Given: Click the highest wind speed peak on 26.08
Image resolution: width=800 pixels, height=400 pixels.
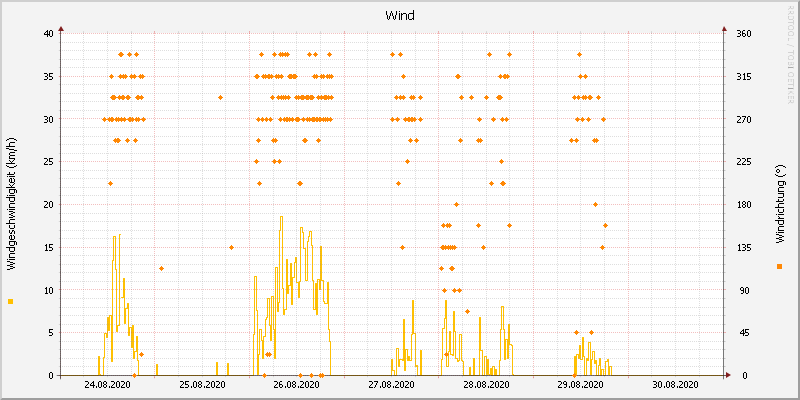Looking at the screenshot, I should click(281, 217).
